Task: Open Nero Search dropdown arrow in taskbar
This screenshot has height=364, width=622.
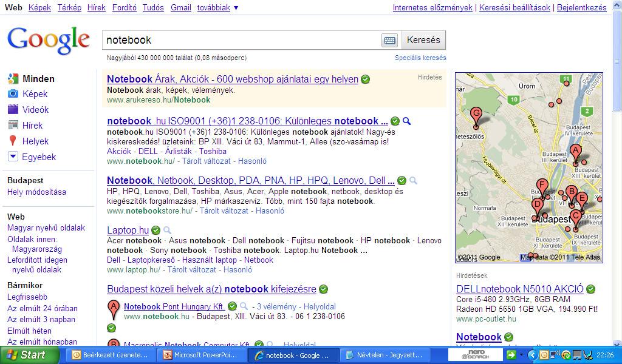Action: (521, 355)
